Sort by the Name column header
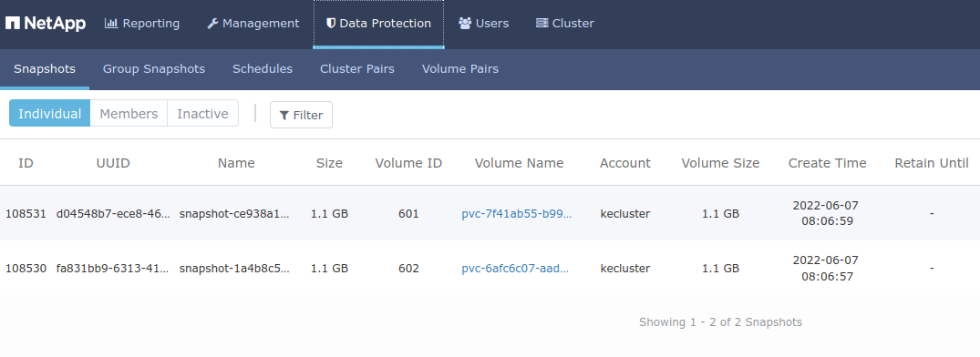The height and width of the screenshot is (357, 980). click(236, 163)
